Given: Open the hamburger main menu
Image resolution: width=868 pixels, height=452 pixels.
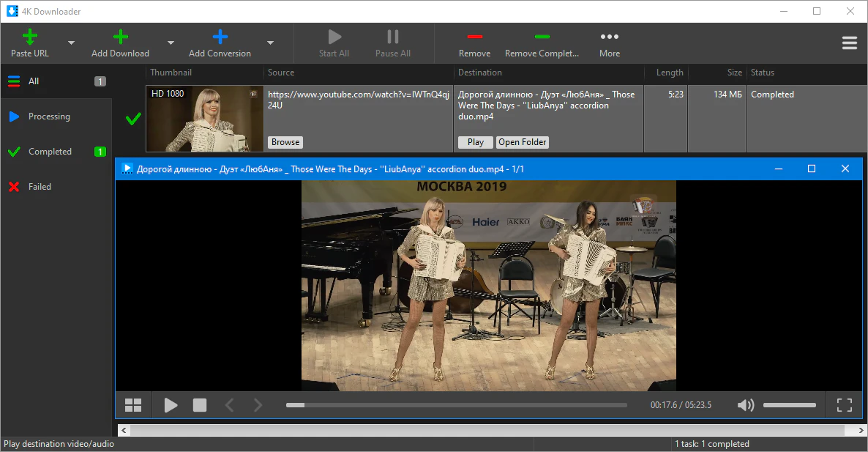Looking at the screenshot, I should 849,43.
